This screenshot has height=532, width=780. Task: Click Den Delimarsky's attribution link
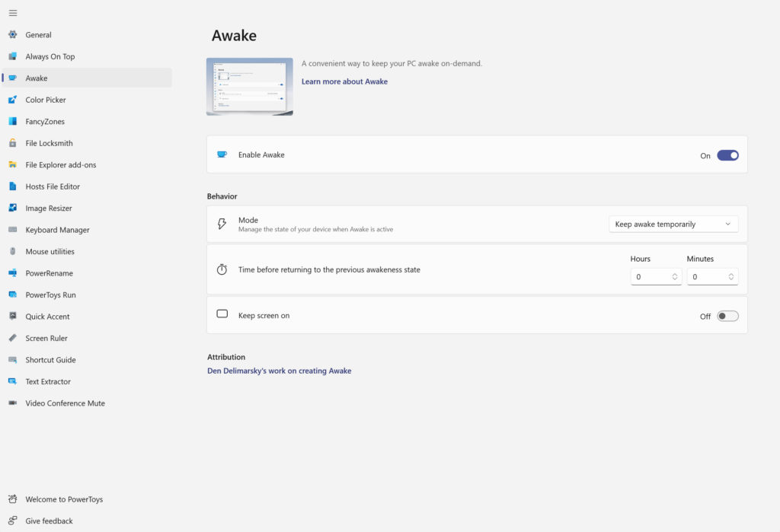tap(279, 371)
